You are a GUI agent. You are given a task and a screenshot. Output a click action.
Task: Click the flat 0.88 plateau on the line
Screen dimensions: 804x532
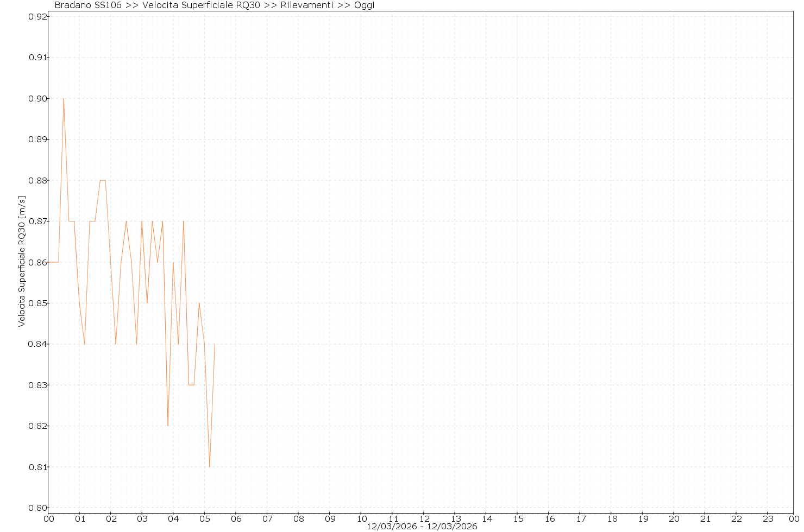[103, 180]
